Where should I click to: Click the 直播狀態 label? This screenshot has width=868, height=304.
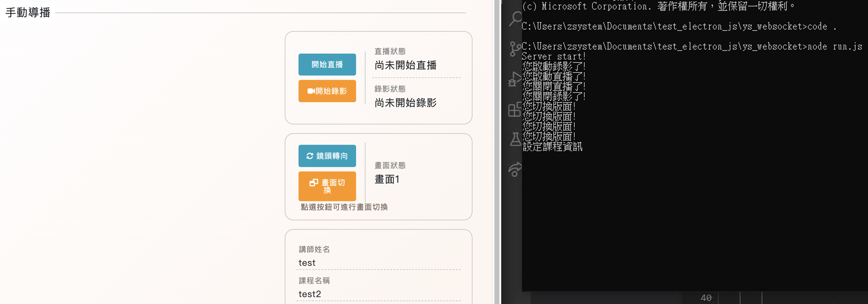[x=390, y=51]
